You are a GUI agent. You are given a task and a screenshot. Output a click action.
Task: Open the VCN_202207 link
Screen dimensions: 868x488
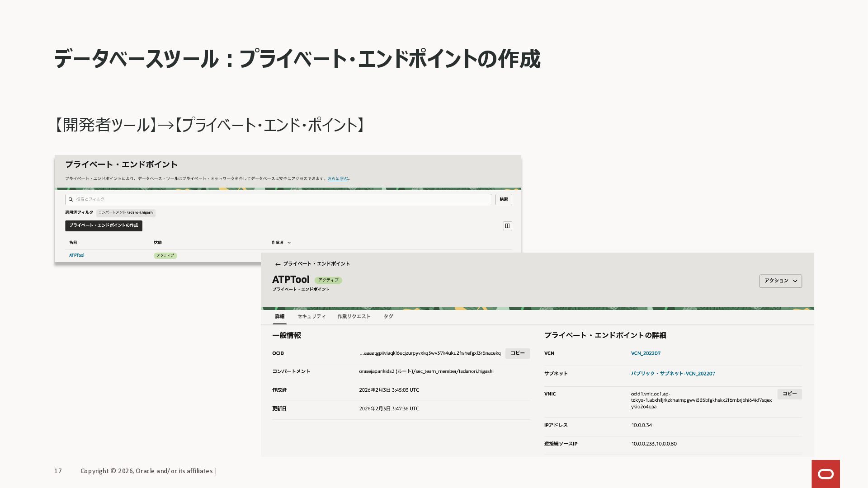pyautogui.click(x=646, y=353)
